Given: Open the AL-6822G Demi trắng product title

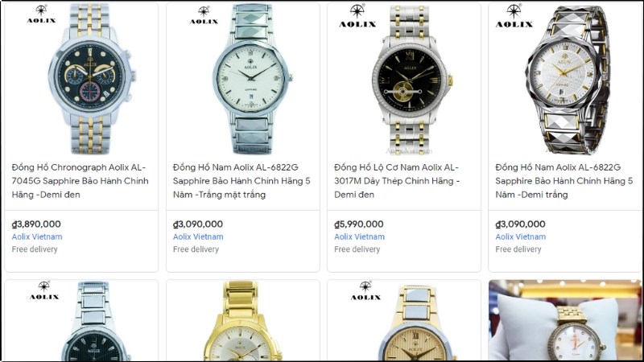Looking at the screenshot, I should (x=564, y=181).
